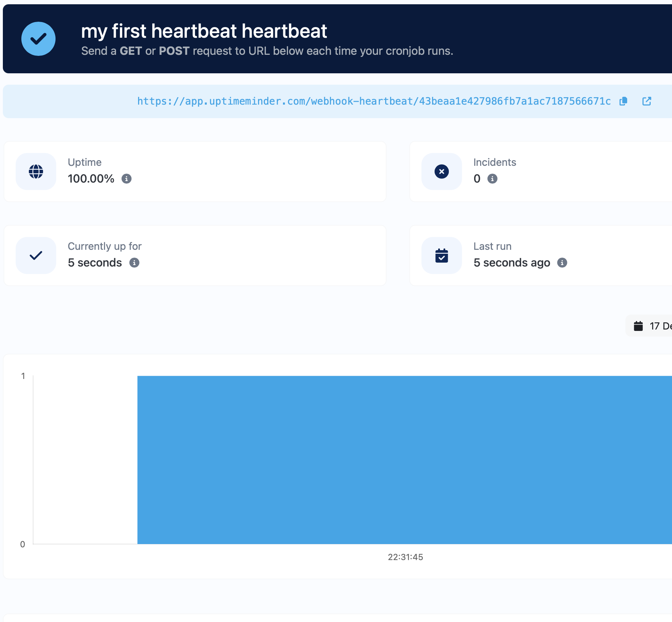The height and width of the screenshot is (622, 672).
Task: Show info tooltip for Last run time
Action: 562,263
